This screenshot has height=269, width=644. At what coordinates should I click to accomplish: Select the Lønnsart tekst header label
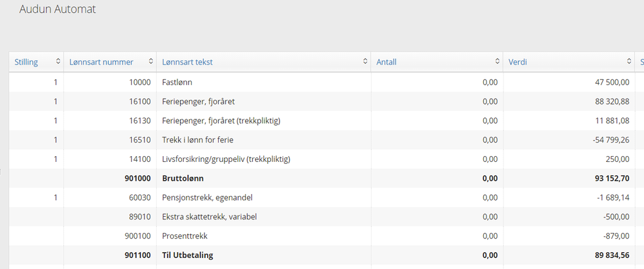[x=187, y=62]
